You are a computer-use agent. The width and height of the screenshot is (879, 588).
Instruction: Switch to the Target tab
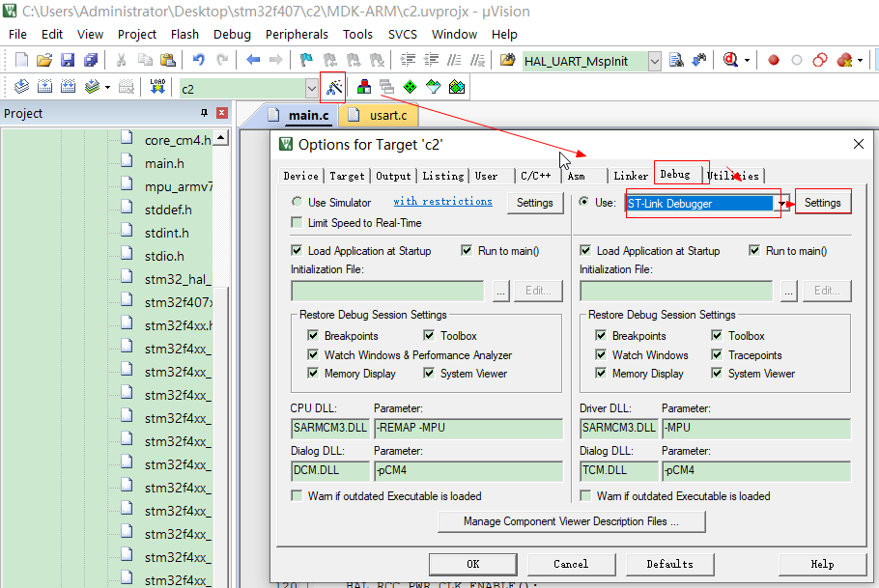point(347,176)
